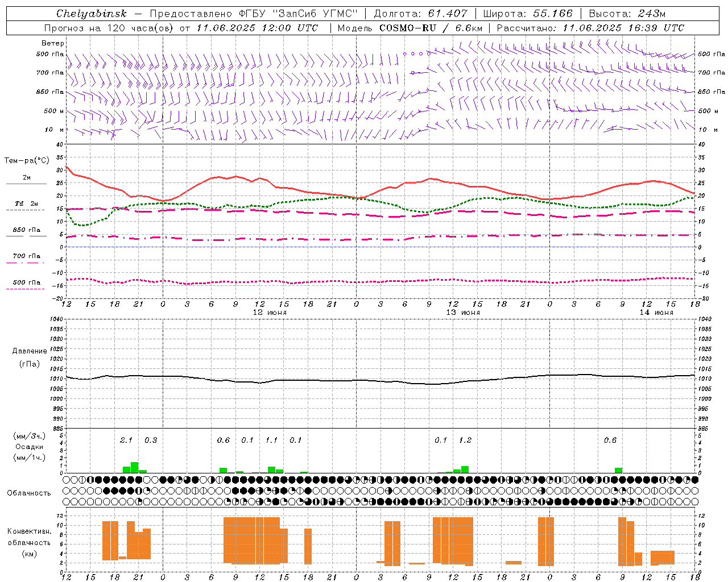This screenshot has height=582, width=728.
Task: Click the 'Давление' pressure panel label
Action: 30,351
